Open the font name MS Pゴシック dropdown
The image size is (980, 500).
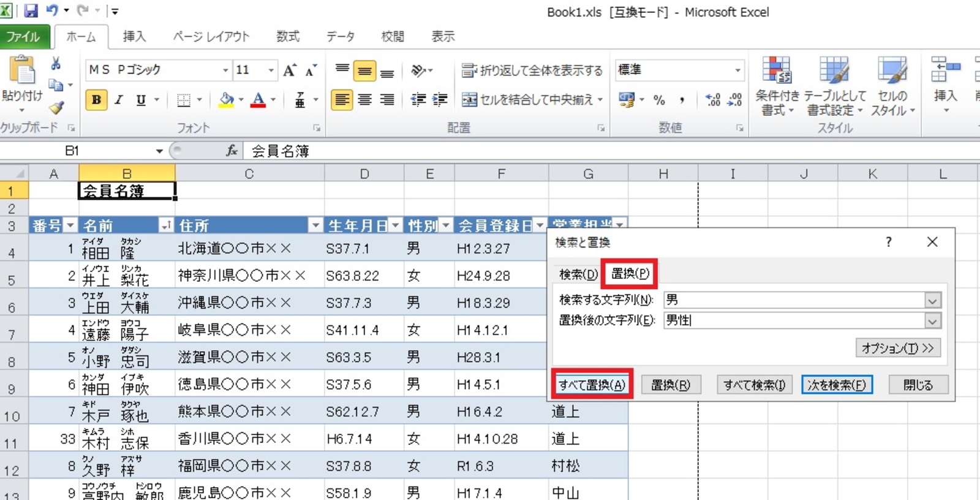click(225, 70)
